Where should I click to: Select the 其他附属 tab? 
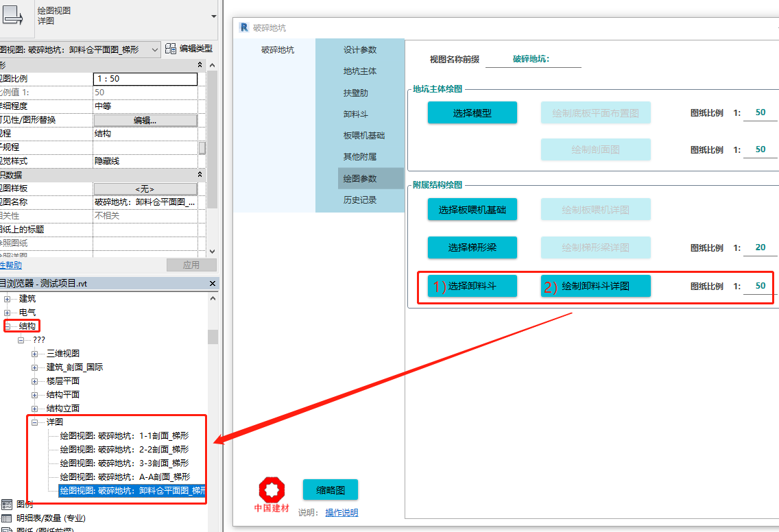click(x=360, y=156)
